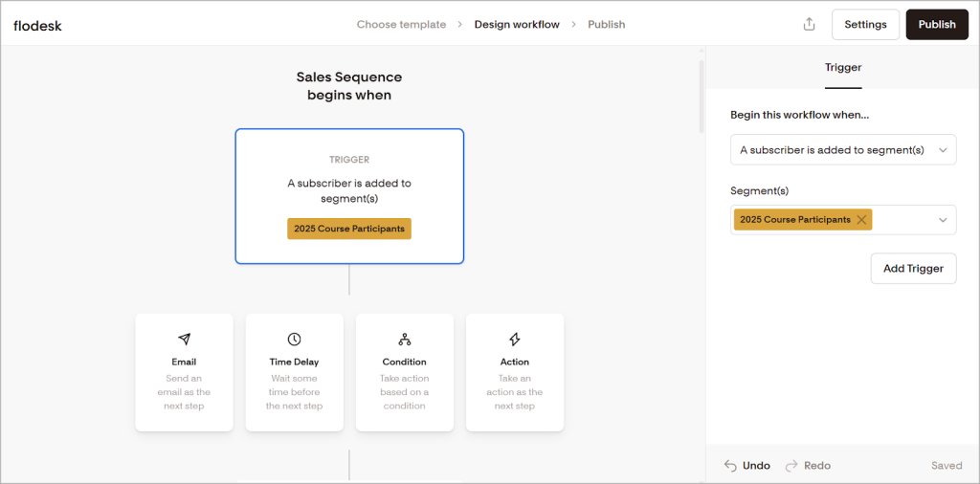Select the Trigger card on canvas
980x484 pixels.
click(x=349, y=196)
